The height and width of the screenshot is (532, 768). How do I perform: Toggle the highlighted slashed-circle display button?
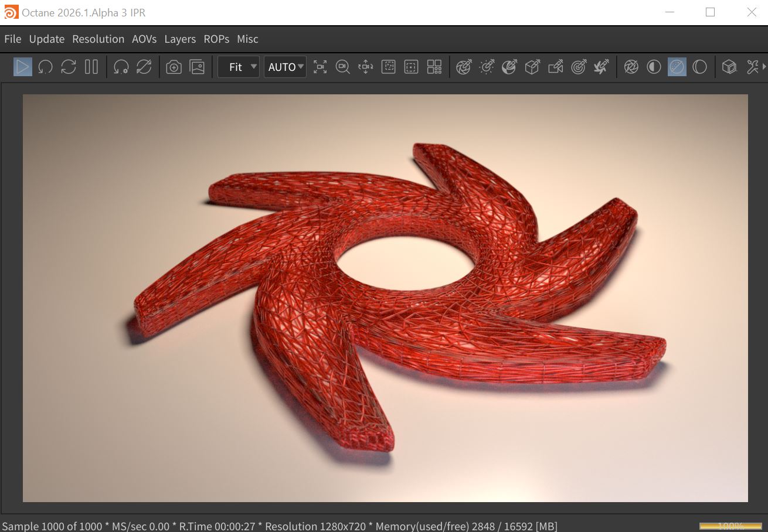[677, 67]
